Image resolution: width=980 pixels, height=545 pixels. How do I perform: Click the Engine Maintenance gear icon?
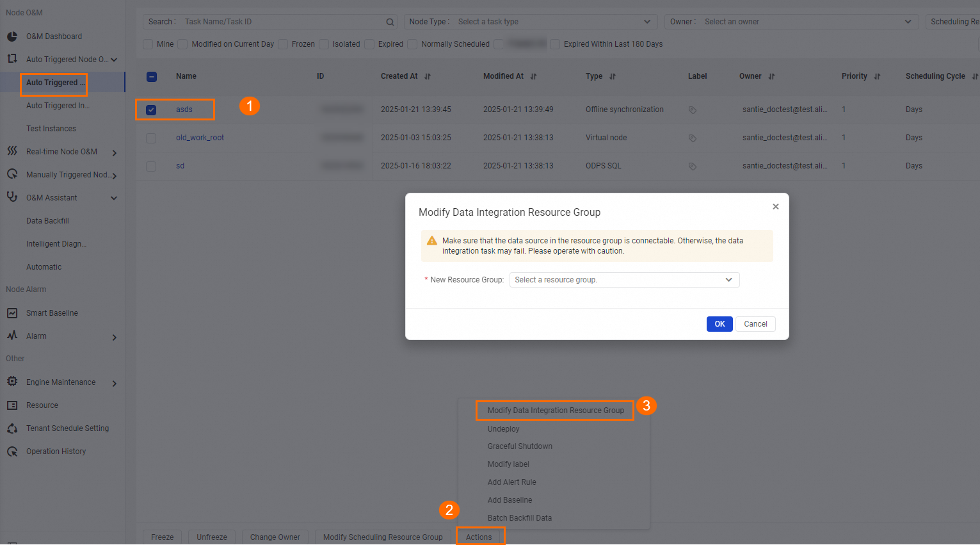tap(12, 382)
